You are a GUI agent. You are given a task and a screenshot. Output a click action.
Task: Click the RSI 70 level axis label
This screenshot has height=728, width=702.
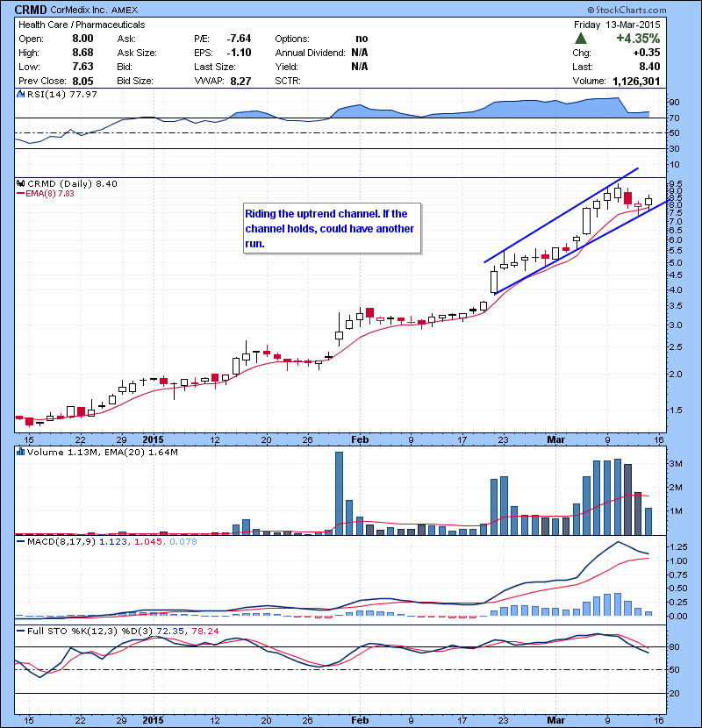[x=674, y=118]
